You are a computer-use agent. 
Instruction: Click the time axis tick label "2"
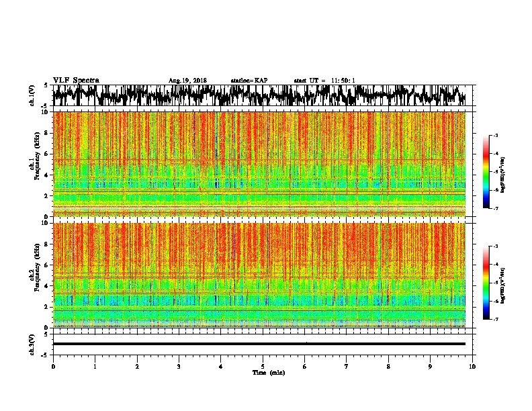tap(137, 367)
